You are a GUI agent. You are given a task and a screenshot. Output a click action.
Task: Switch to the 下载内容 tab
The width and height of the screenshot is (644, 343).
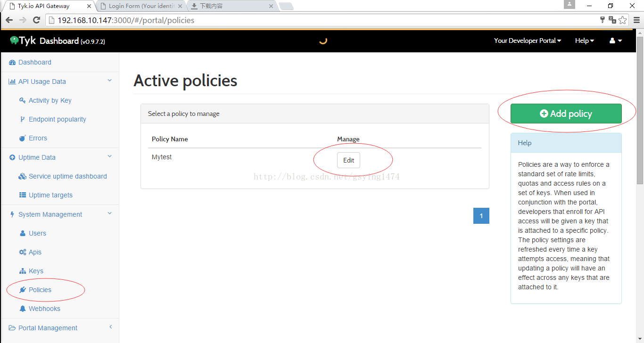click(x=232, y=6)
